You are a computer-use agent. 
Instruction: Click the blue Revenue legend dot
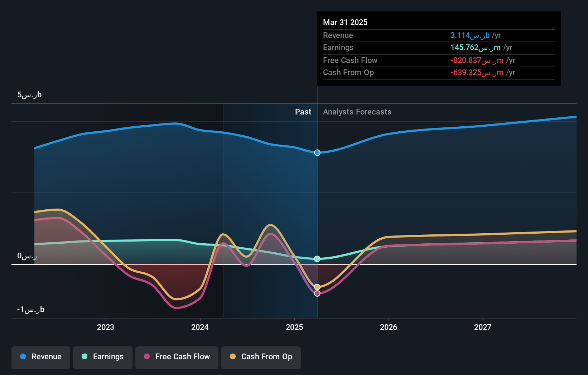[x=23, y=356]
